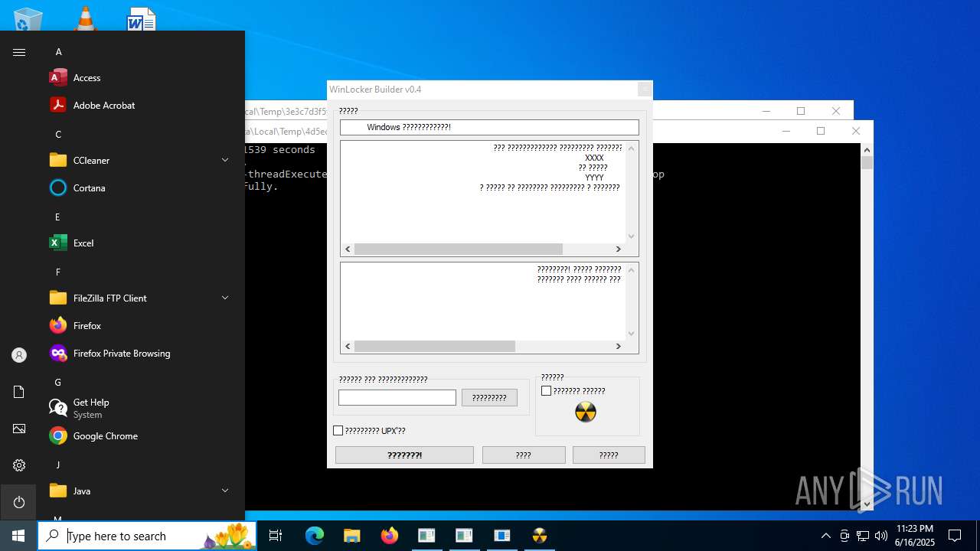
Task: Click the radiation icon in WinLocker Builder
Action: tap(586, 412)
